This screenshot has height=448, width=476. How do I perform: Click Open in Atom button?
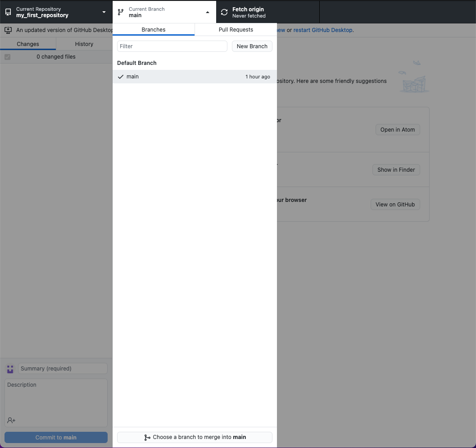(x=398, y=130)
